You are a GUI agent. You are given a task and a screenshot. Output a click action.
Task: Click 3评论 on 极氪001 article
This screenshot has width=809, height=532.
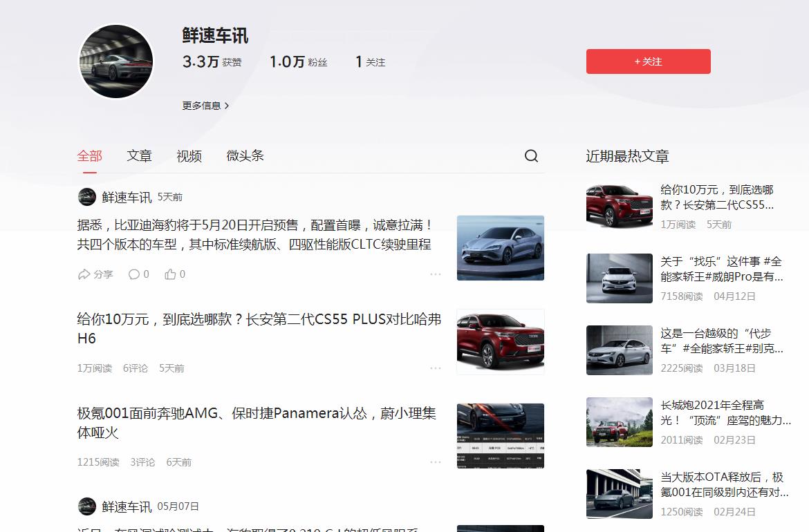(142, 462)
